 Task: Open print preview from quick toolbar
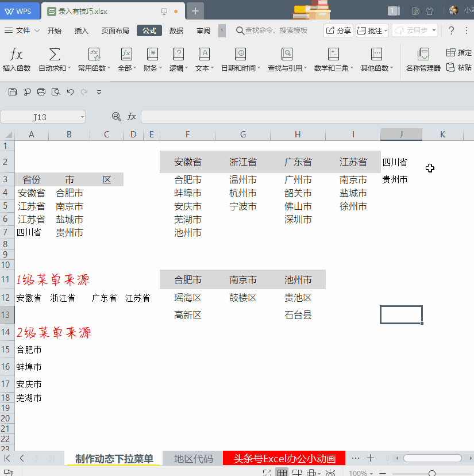tap(56, 91)
